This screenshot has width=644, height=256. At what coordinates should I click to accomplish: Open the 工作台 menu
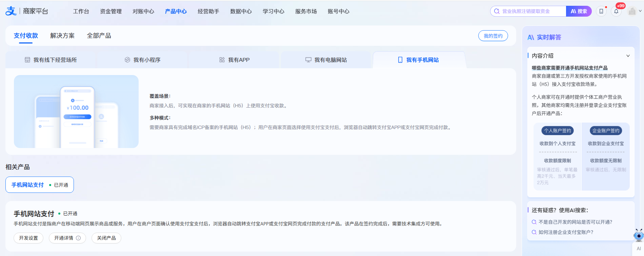(x=81, y=11)
